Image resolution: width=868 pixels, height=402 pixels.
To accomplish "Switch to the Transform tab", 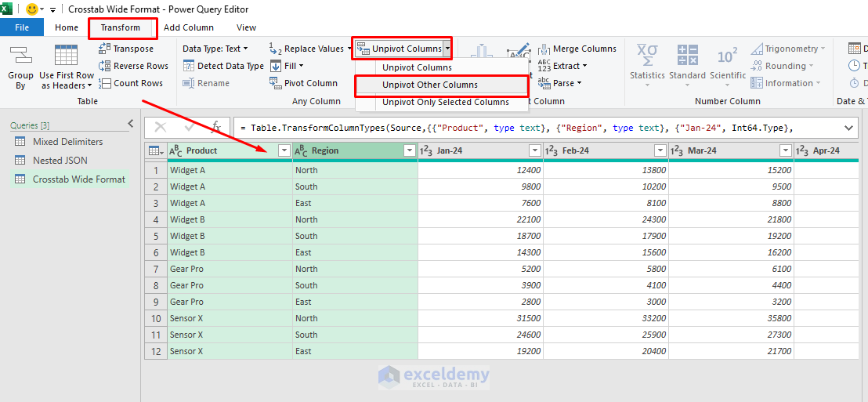I will click(x=121, y=27).
